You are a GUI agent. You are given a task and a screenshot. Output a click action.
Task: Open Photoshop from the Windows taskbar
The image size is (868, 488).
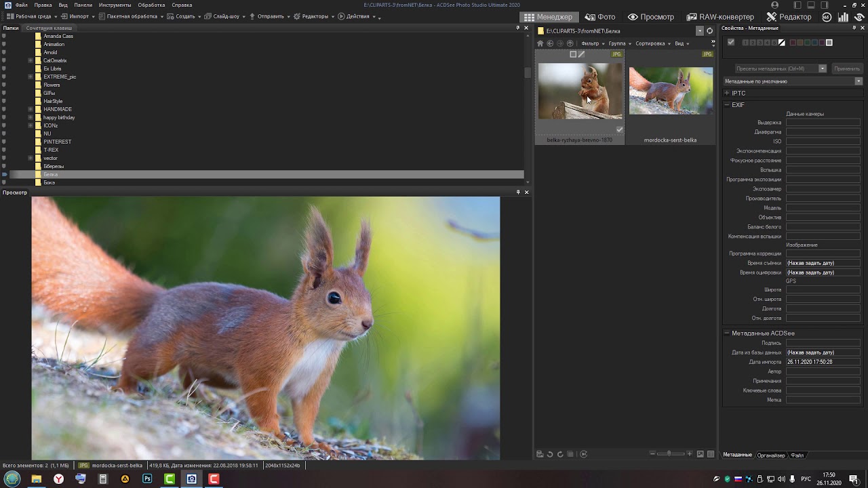147,479
